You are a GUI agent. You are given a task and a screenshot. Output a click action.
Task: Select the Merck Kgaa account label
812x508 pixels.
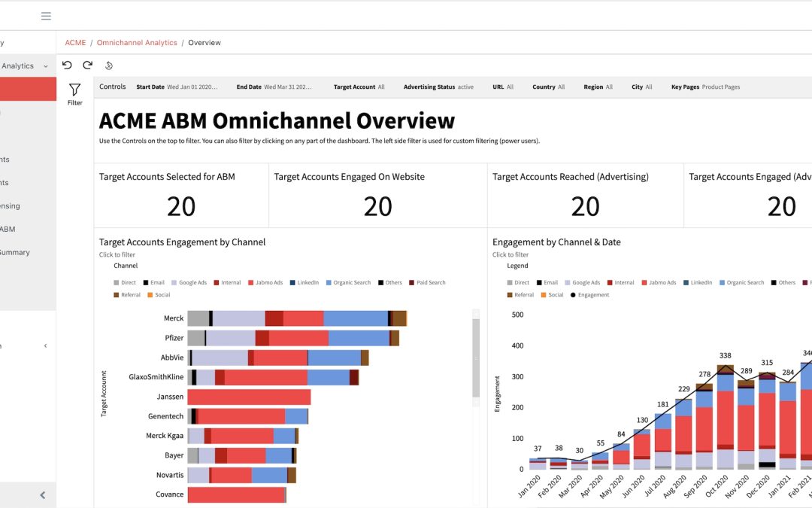[165, 436]
